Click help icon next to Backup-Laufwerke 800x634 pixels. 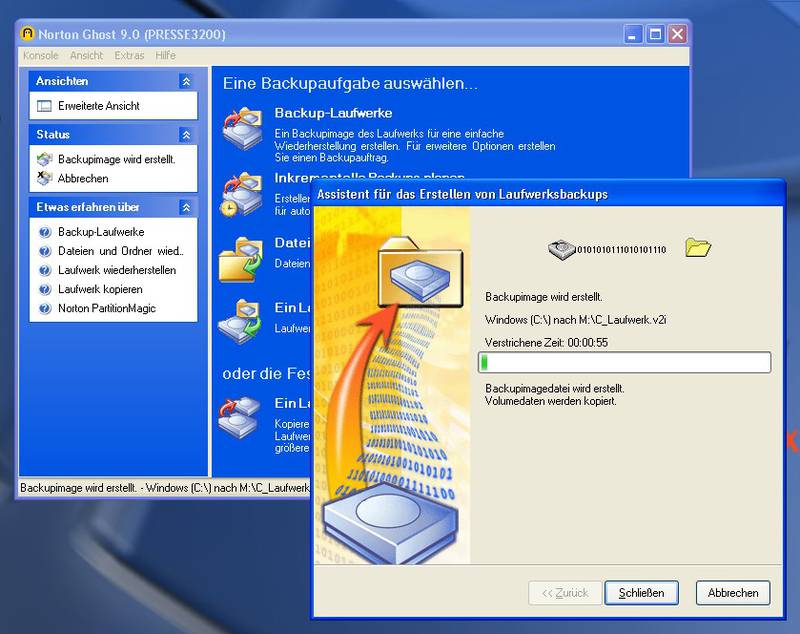[x=45, y=232]
